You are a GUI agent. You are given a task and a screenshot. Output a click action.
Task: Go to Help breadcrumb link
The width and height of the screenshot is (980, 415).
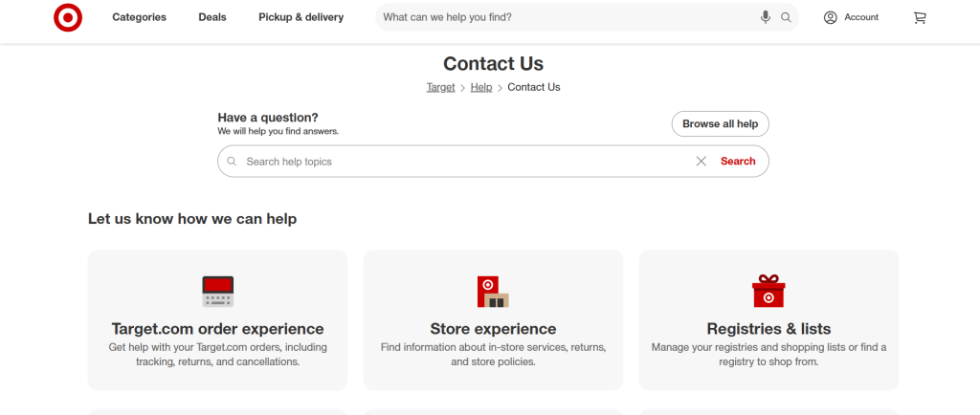pos(481,87)
